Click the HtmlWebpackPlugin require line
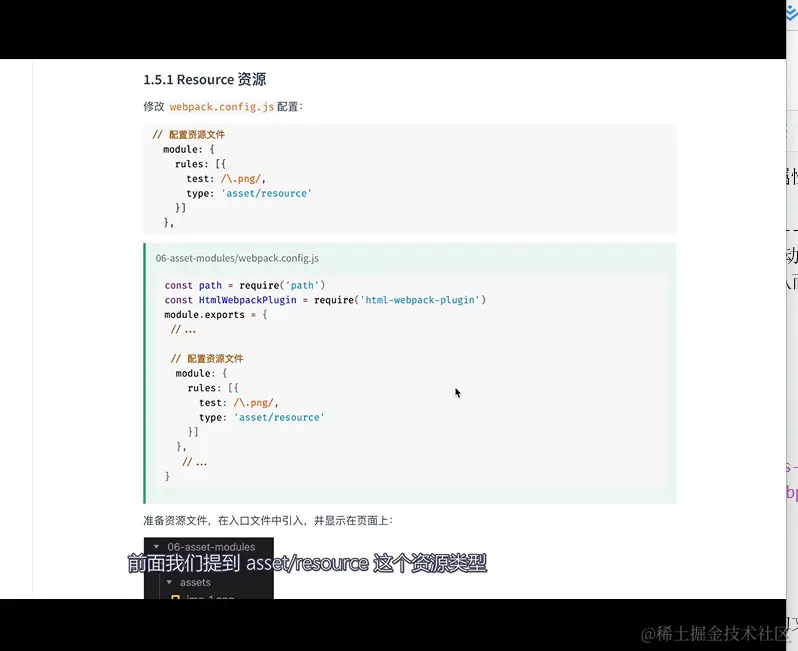This screenshot has height=651, width=798. click(x=325, y=300)
